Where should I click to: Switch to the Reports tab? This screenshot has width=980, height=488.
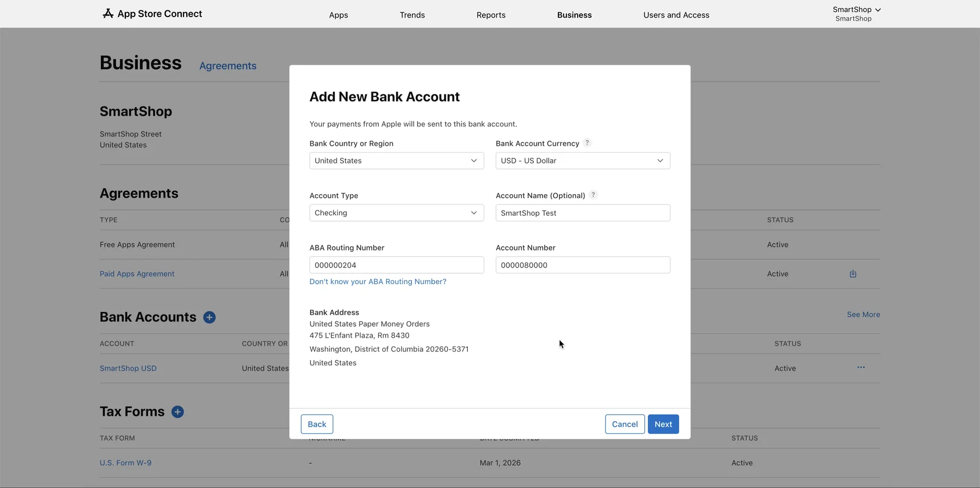pyautogui.click(x=491, y=15)
